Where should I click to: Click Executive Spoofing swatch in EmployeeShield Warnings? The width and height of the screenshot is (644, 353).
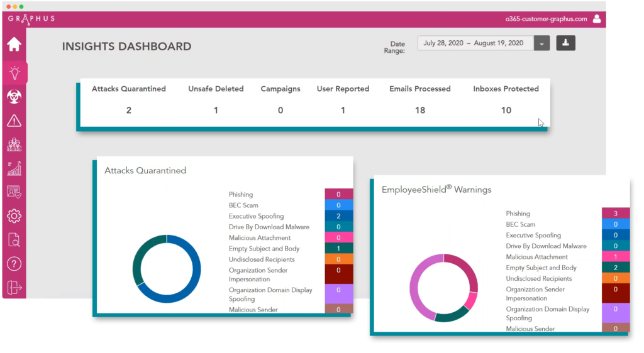(x=616, y=235)
